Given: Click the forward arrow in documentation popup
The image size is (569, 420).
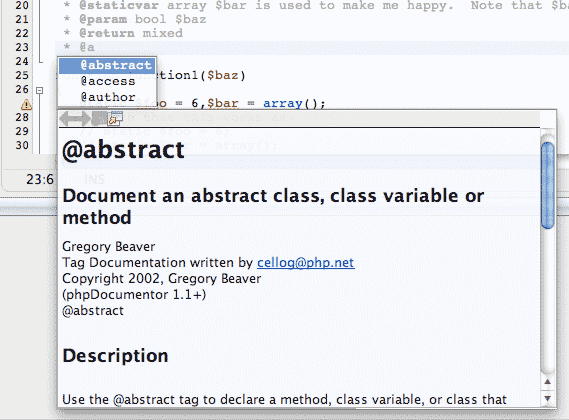Looking at the screenshot, I should [83, 118].
